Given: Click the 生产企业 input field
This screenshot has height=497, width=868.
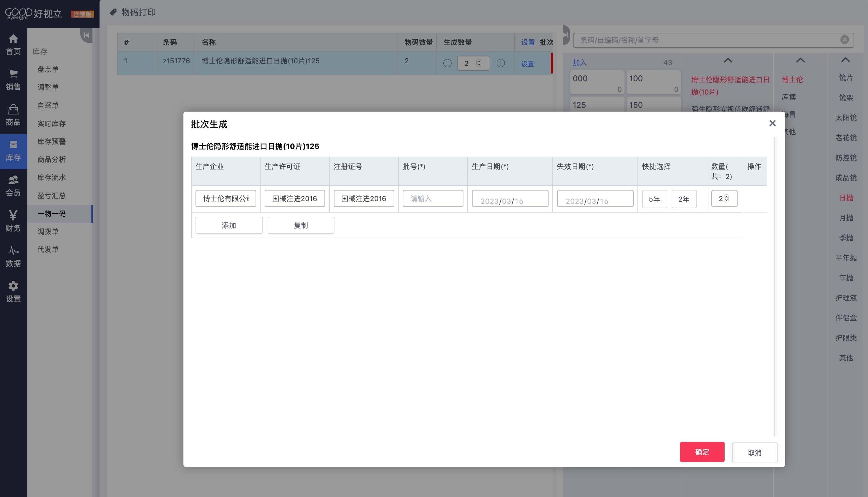Looking at the screenshot, I should click(x=226, y=199).
